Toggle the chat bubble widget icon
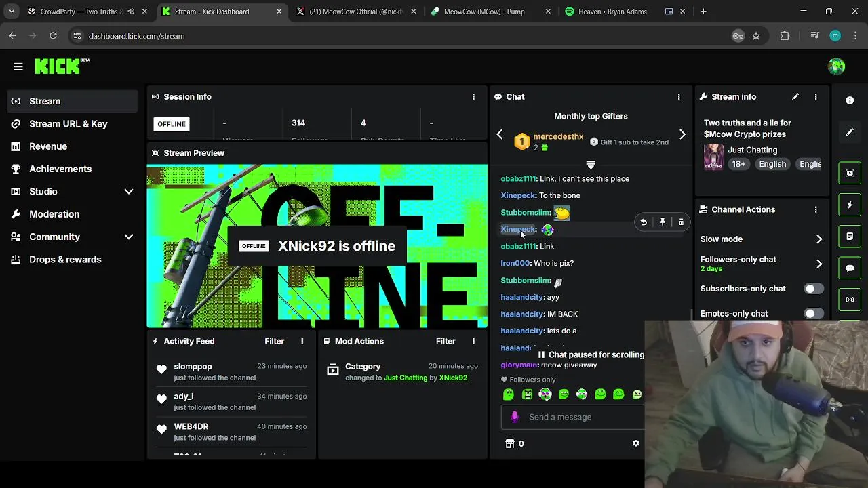Image resolution: width=868 pixels, height=488 pixels. [850, 268]
